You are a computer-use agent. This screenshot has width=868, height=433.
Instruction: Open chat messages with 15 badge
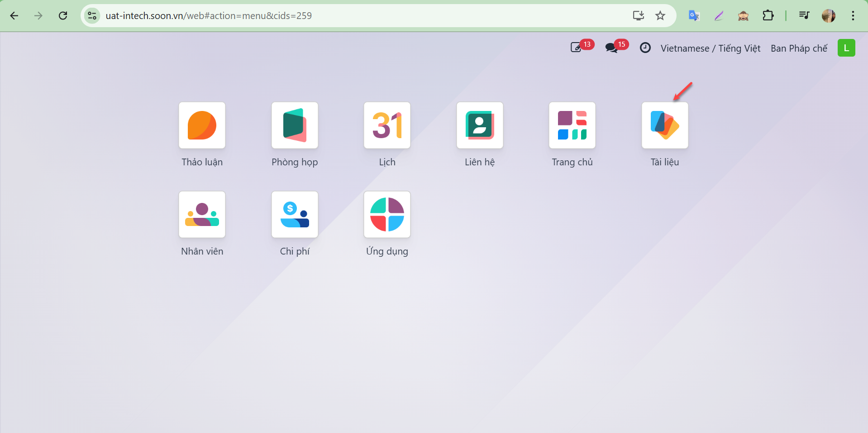coord(616,47)
